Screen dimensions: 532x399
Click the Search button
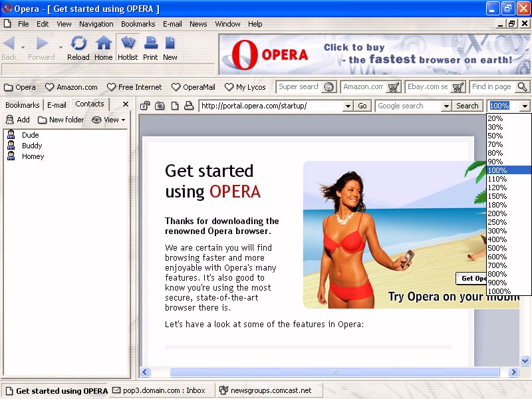click(x=467, y=106)
